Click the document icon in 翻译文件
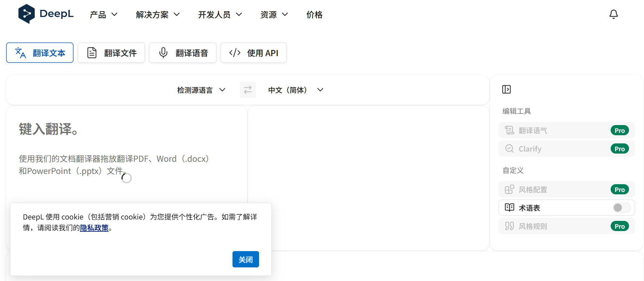 (92, 53)
